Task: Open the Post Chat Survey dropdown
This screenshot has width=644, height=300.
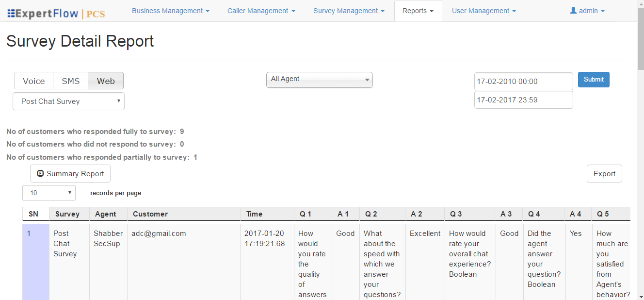Action: pos(68,101)
